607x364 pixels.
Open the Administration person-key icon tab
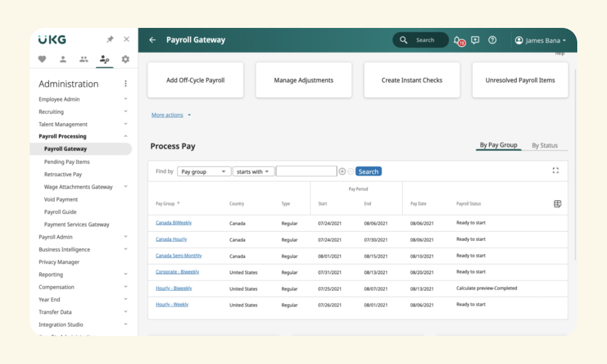104,59
